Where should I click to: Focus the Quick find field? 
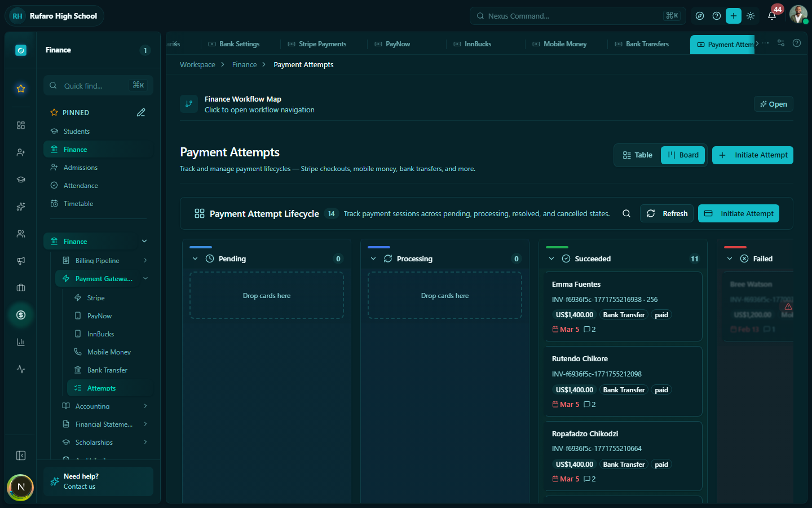click(x=98, y=86)
